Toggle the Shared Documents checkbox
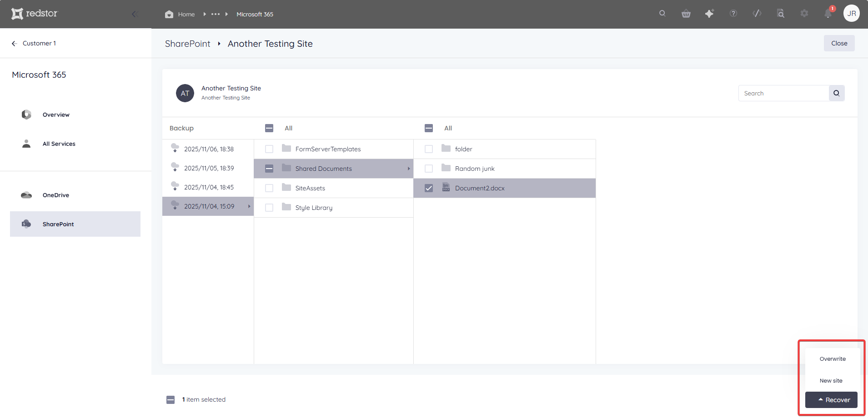The width and height of the screenshot is (868, 418). point(269,169)
